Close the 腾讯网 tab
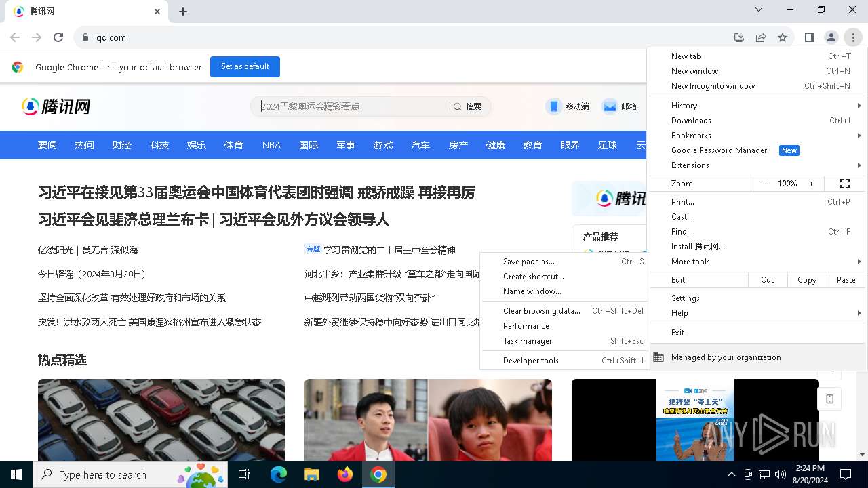The width and height of the screenshot is (868, 488). click(x=157, y=12)
